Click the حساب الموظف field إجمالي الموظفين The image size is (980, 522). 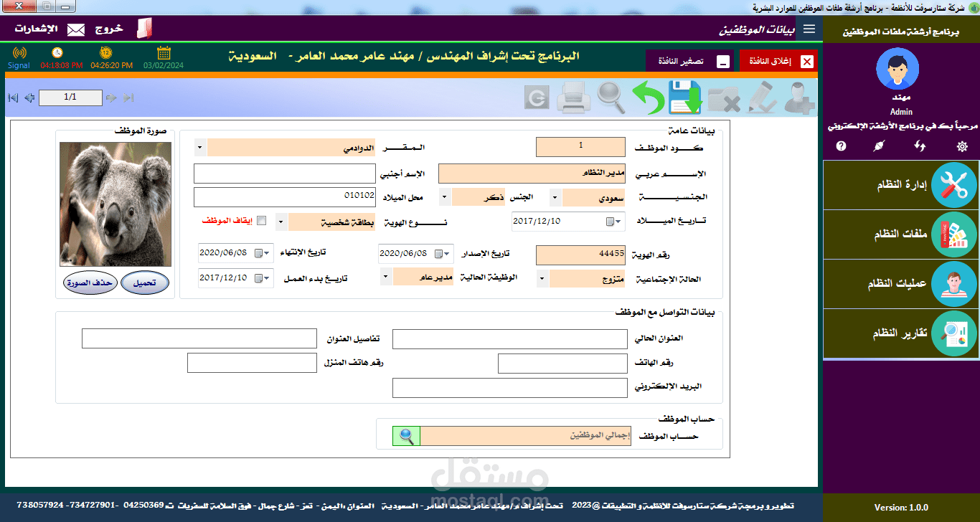coord(525,436)
